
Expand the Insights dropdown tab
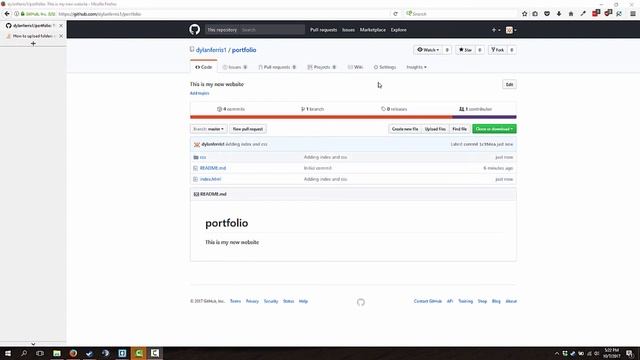click(416, 67)
